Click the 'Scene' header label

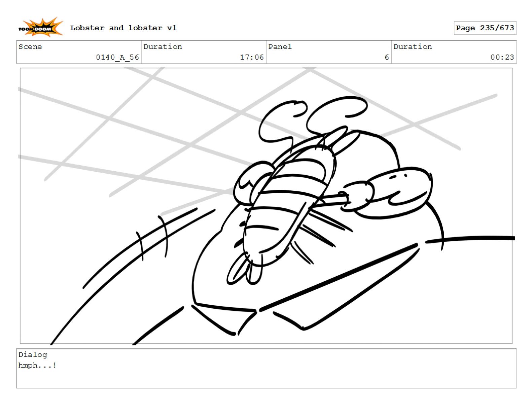(x=30, y=46)
